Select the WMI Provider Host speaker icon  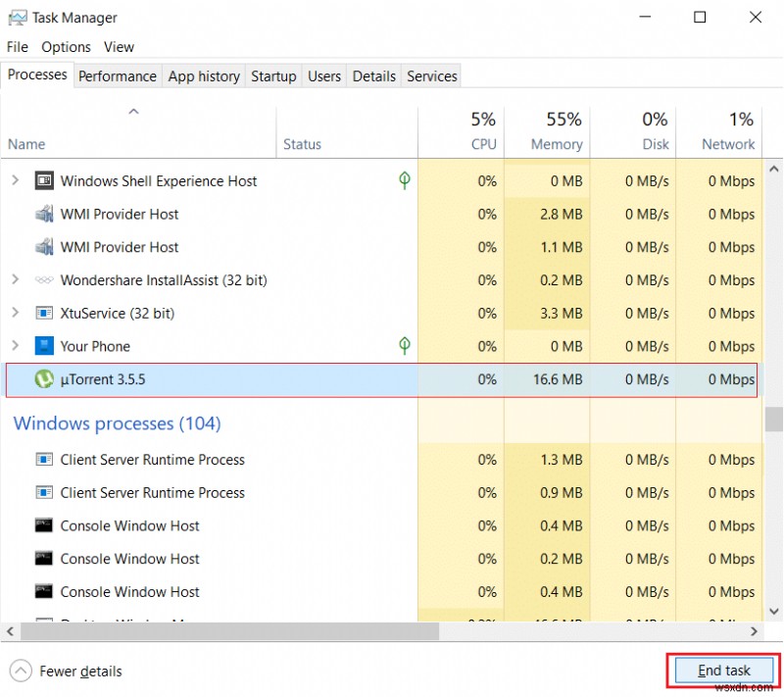click(x=43, y=214)
